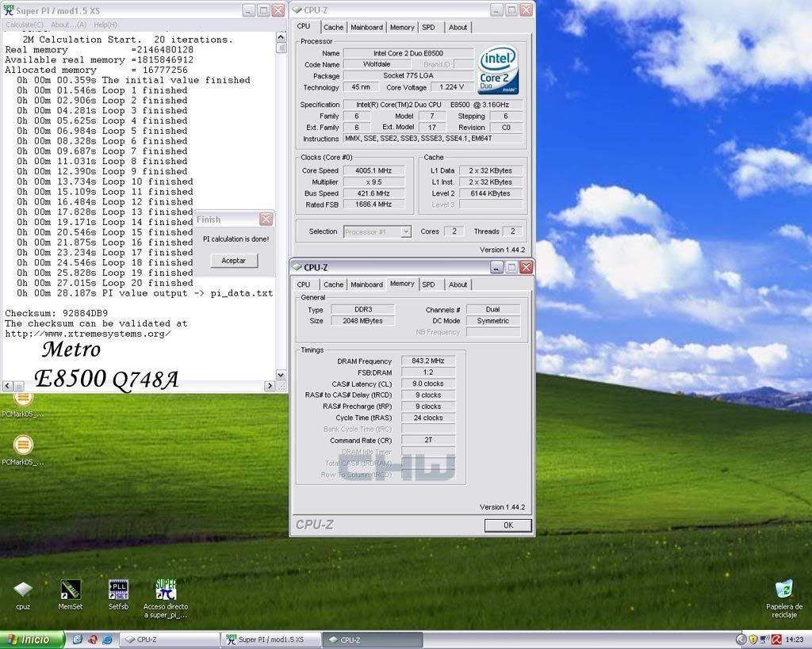Screen dimensions: 812x649
Task: Open the Processor #1 selection dropdown
Action: (406, 232)
